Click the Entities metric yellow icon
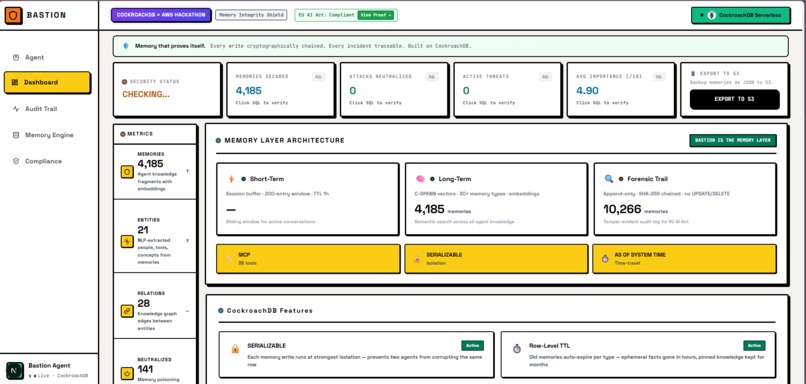This screenshot has width=806, height=384. point(127,241)
